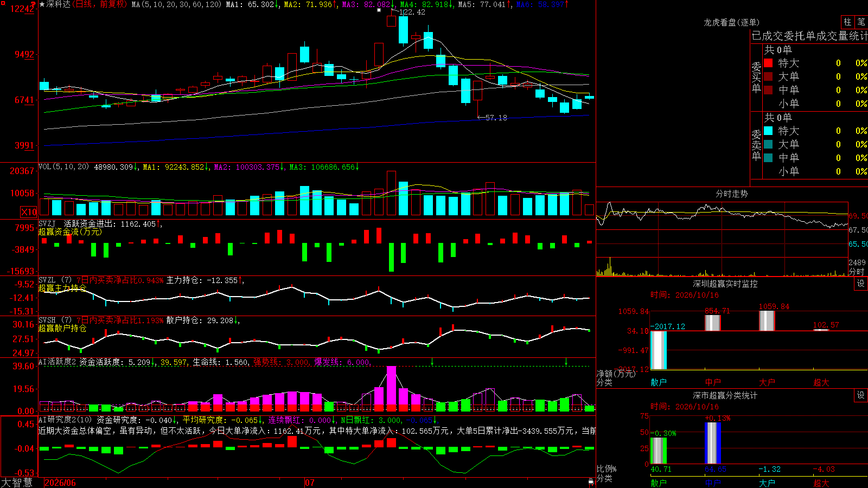
Task: Click the lock icon at the chart's bottom-right
Action: (591, 481)
